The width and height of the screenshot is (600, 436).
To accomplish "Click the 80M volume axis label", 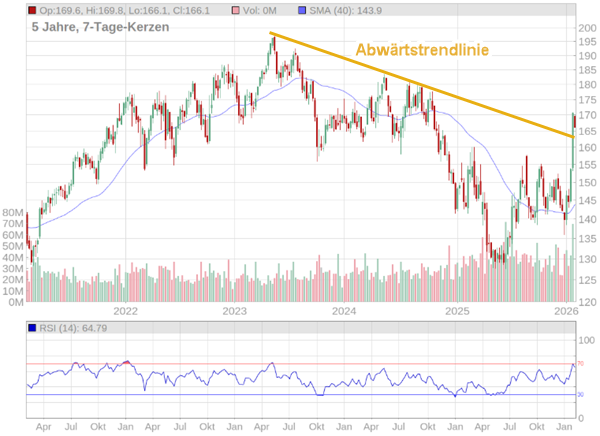I will [13, 213].
